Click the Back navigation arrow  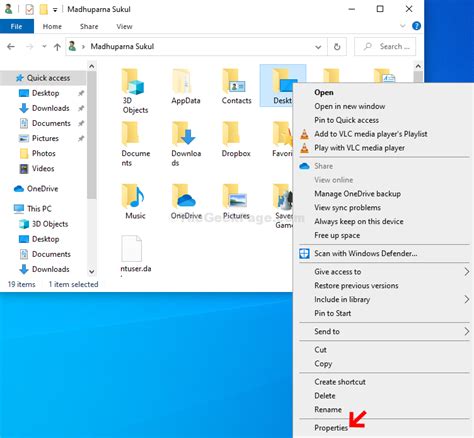coord(11,47)
